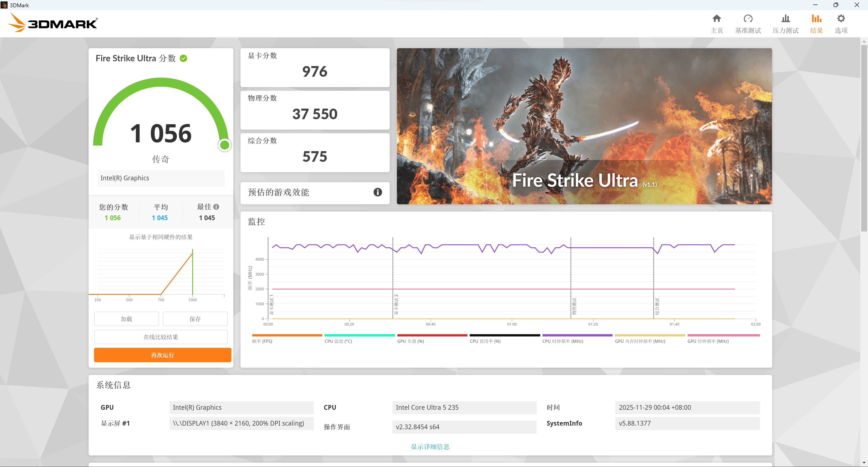
Task: Click the info icon beside 预估的游戏效能
Action: [377, 193]
